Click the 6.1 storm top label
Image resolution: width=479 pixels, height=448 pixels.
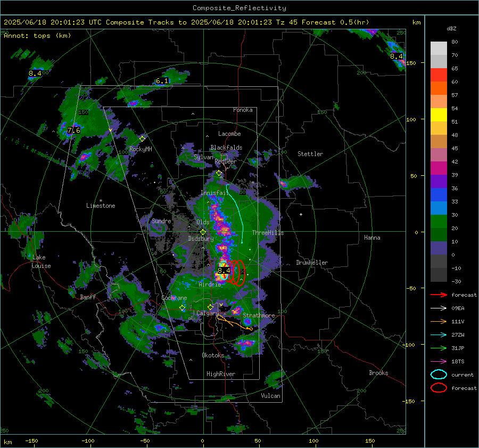click(162, 81)
